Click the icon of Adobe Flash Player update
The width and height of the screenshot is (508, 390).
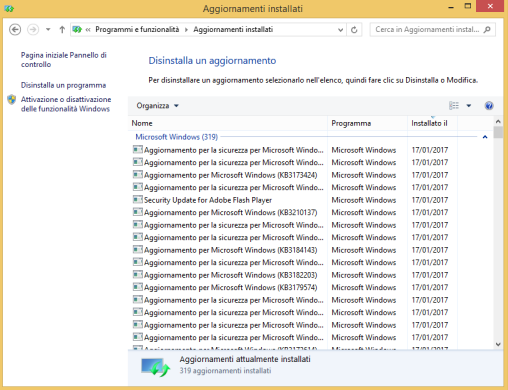coord(138,199)
